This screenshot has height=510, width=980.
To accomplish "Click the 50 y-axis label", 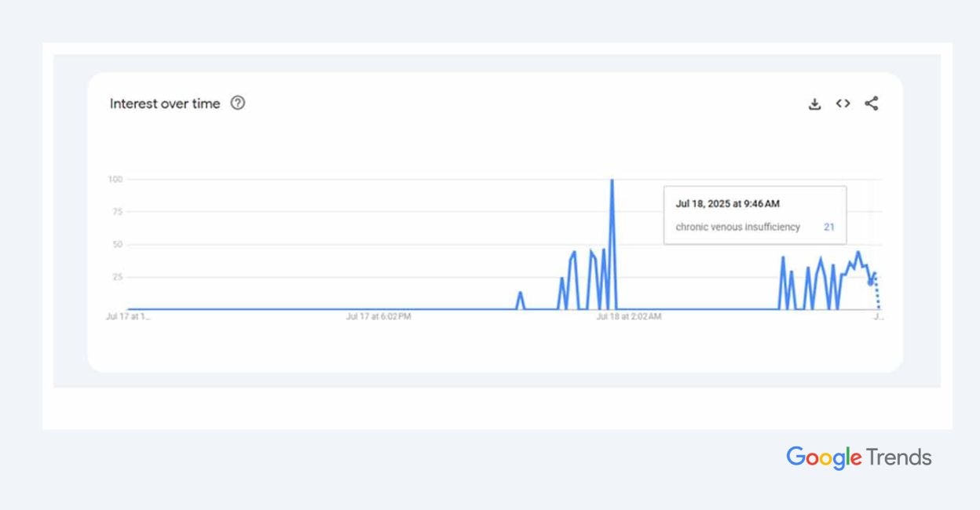I will (x=117, y=245).
